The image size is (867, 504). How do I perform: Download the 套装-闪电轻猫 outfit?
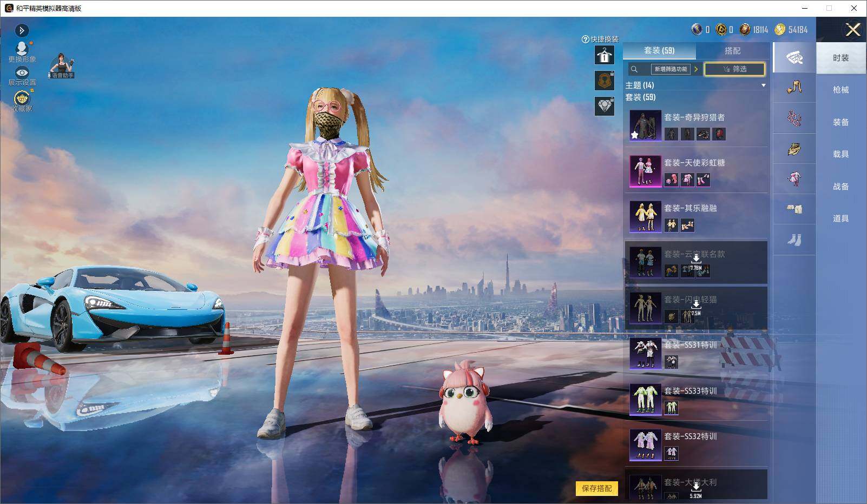point(696,308)
